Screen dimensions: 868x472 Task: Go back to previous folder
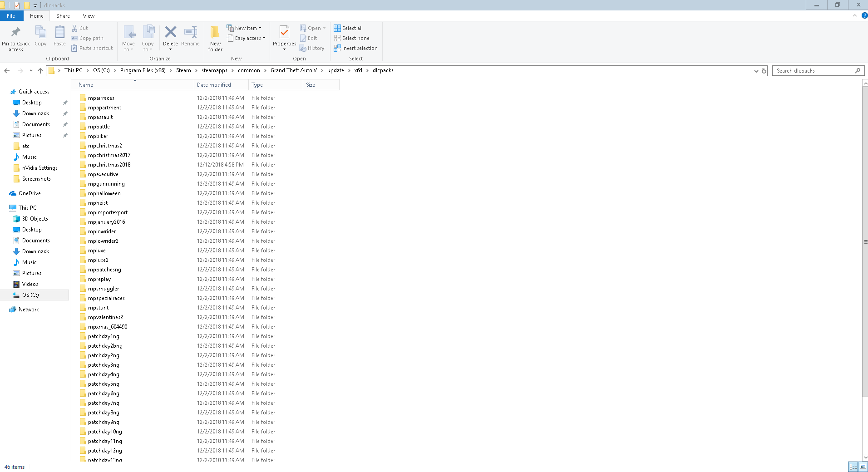pyautogui.click(x=7, y=70)
